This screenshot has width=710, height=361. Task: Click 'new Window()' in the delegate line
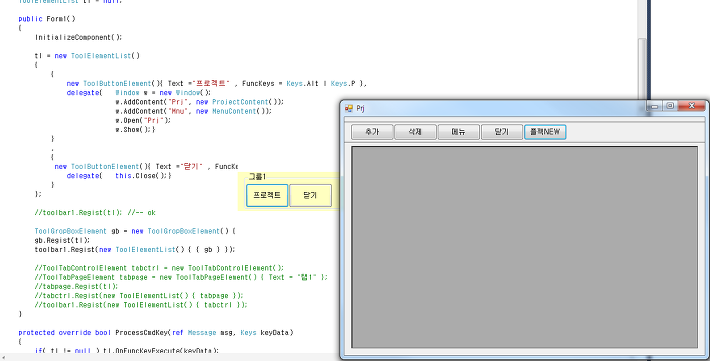coord(185,92)
